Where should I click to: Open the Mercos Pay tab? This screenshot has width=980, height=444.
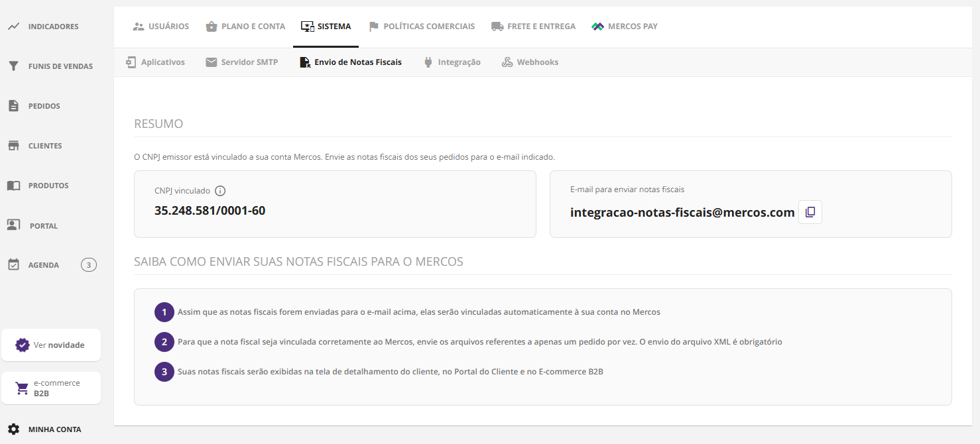[624, 27]
